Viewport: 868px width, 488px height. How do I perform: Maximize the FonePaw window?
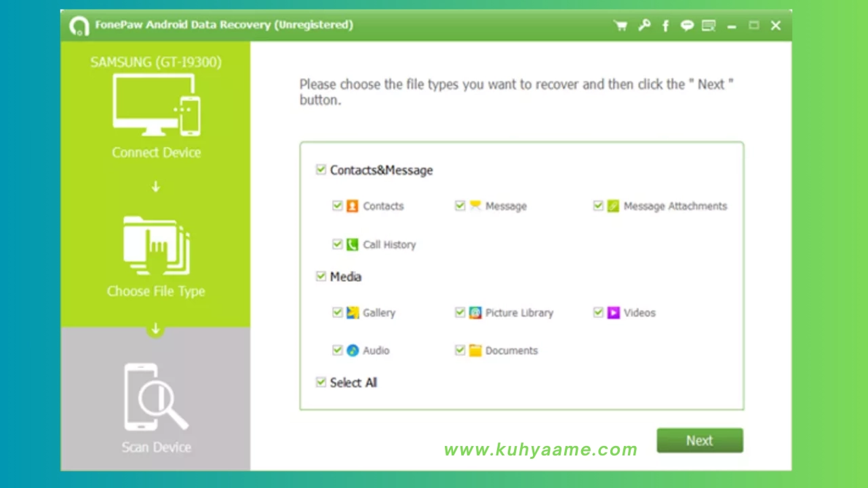click(x=753, y=26)
